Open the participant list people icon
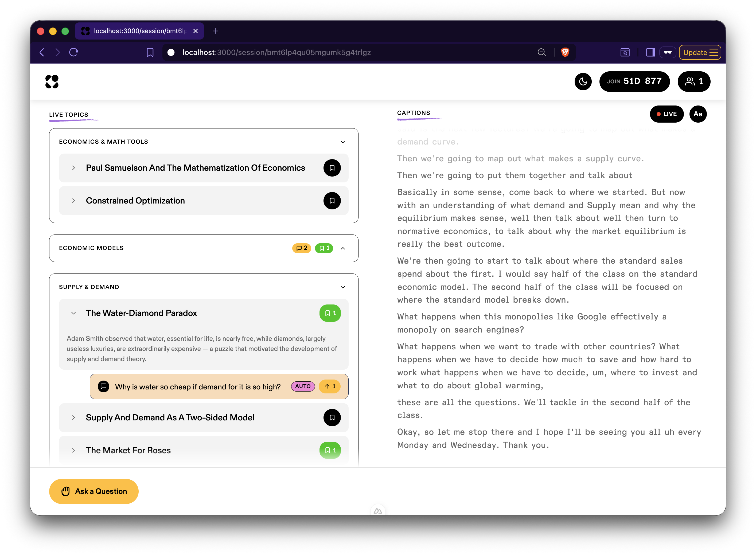 pos(694,81)
